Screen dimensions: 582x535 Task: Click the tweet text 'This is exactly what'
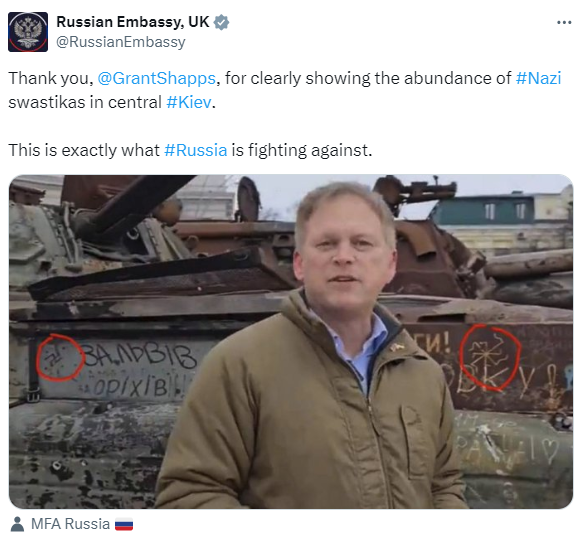[84, 150]
